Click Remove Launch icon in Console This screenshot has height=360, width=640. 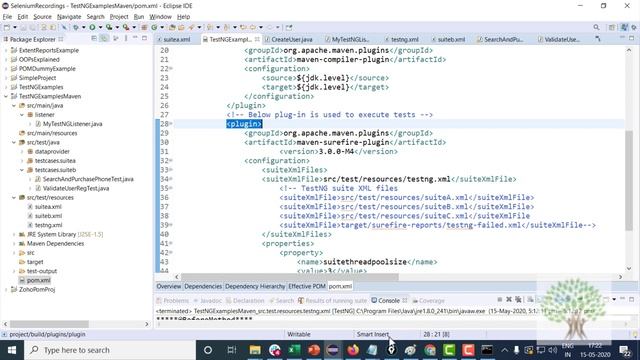pos(509,300)
